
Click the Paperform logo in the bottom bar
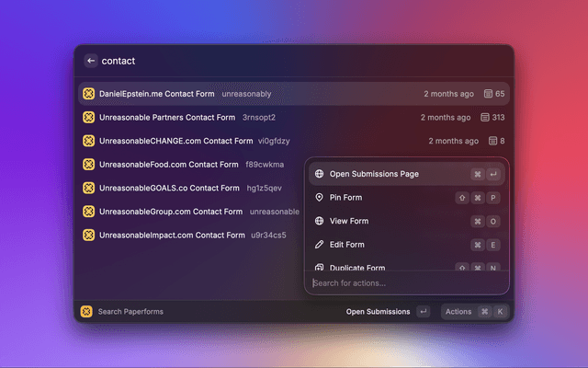click(x=86, y=312)
